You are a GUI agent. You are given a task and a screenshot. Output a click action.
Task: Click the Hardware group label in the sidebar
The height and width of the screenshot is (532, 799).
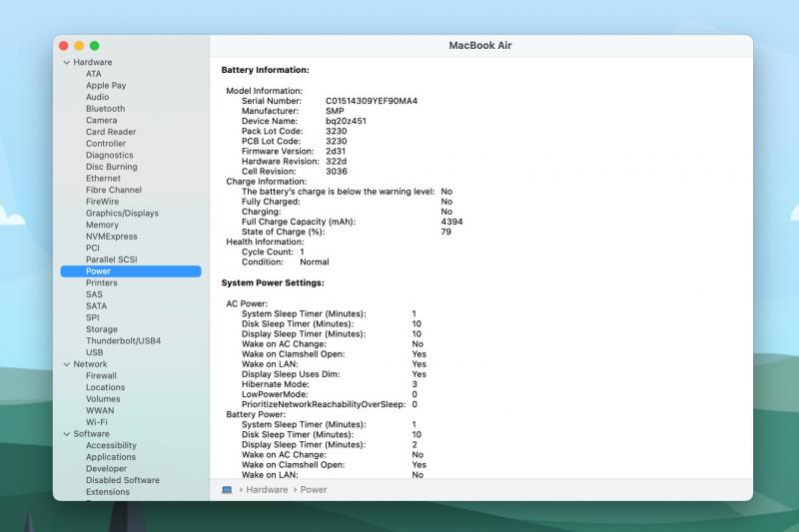[x=92, y=62]
